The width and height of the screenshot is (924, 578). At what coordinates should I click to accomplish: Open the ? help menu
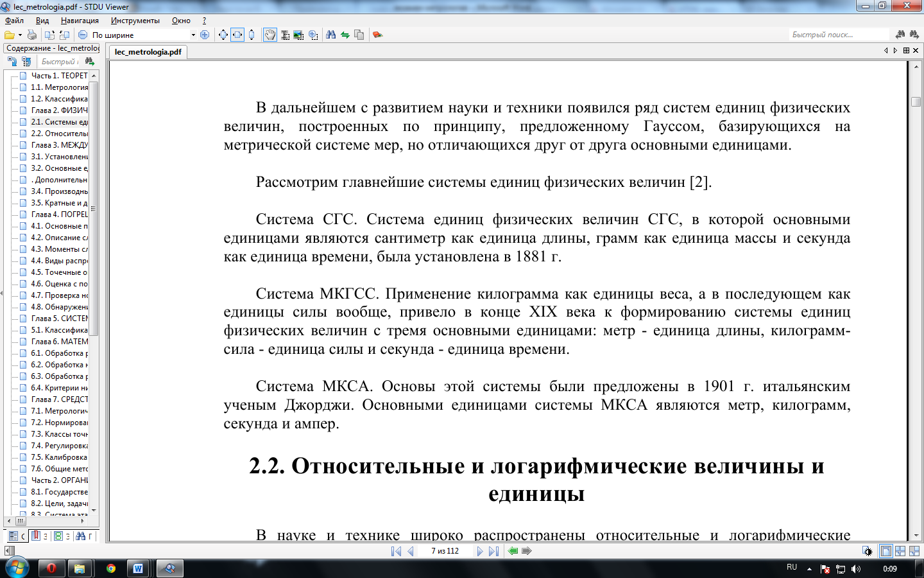pyautogui.click(x=204, y=21)
